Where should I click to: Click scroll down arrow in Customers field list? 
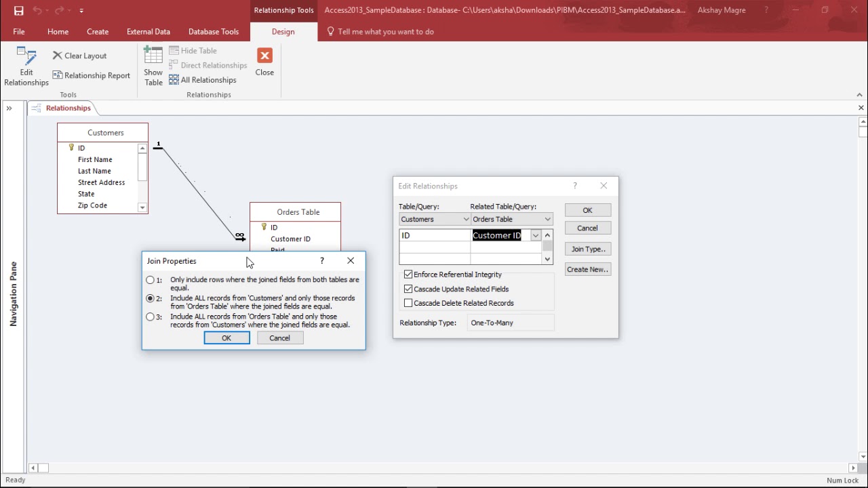pos(142,208)
